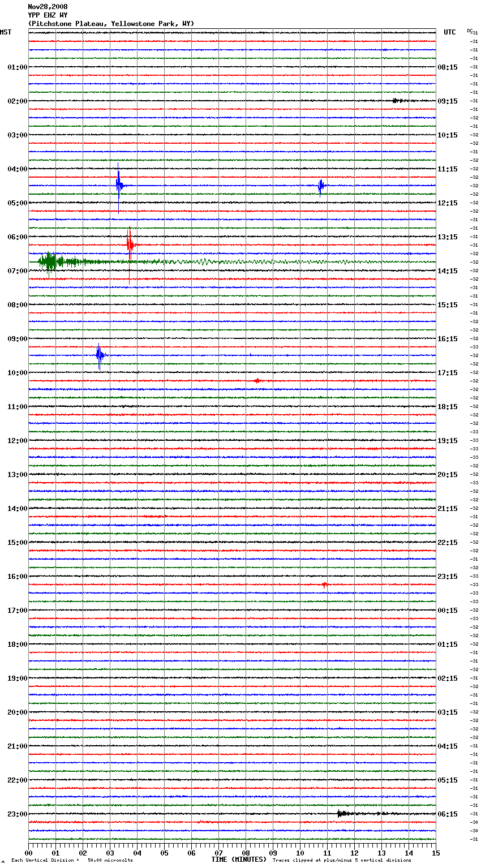Image resolution: width=481 pixels, height=868 pixels.
Task: Click the 00:15 UTC time label
Action: click(448, 611)
